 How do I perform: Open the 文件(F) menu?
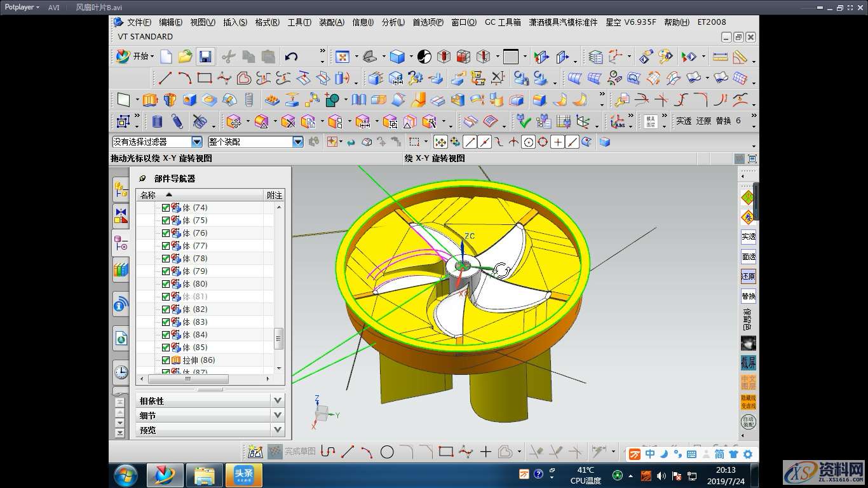[x=138, y=22]
